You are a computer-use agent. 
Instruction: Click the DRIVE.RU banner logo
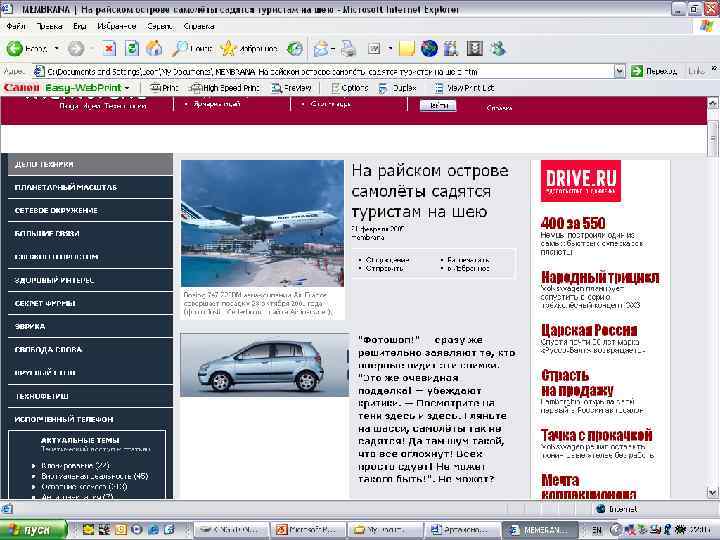[x=581, y=180]
